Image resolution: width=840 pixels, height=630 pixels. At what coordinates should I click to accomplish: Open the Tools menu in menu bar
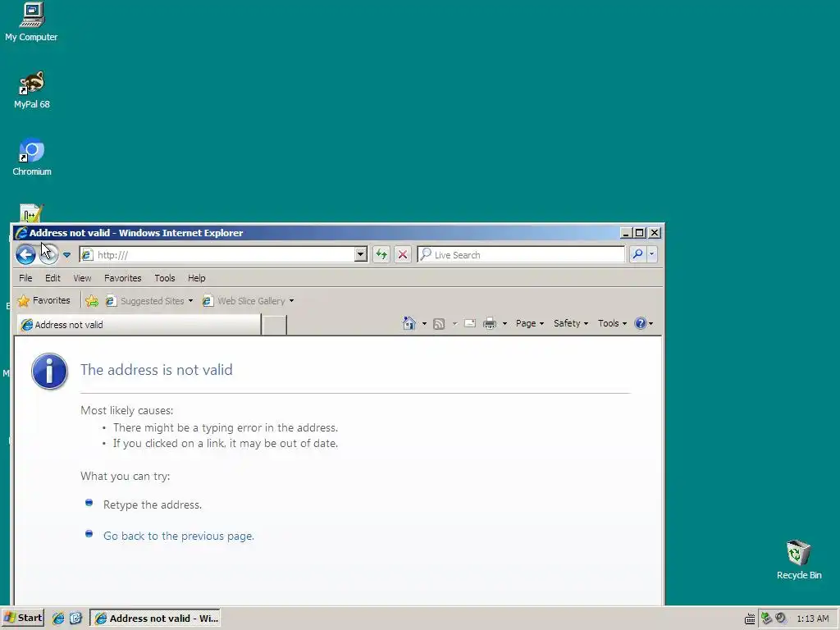(x=164, y=278)
